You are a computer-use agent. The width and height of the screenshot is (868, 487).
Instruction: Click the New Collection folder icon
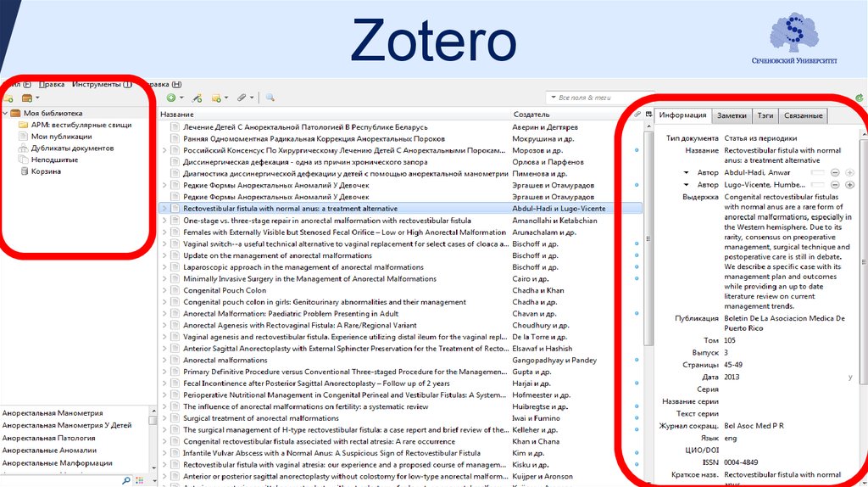click(x=8, y=98)
